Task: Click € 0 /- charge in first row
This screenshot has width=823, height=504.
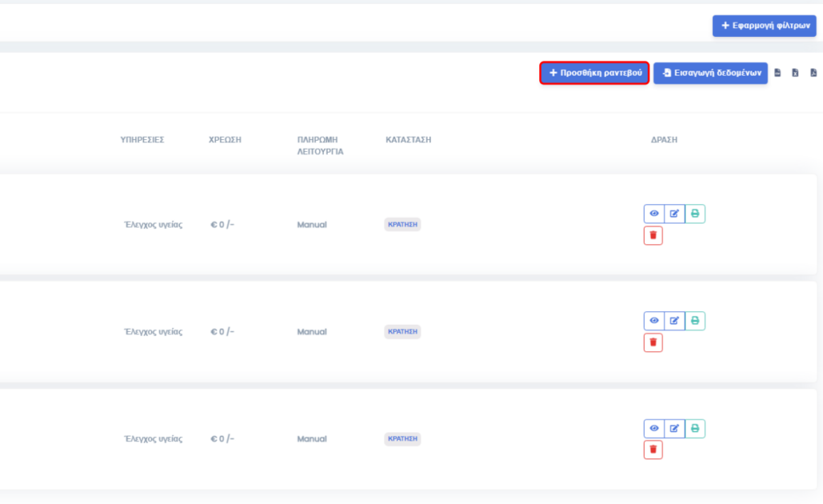Action: click(223, 225)
